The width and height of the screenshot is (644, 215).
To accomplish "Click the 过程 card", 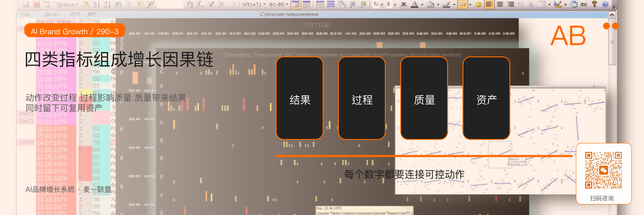I will [362, 98].
